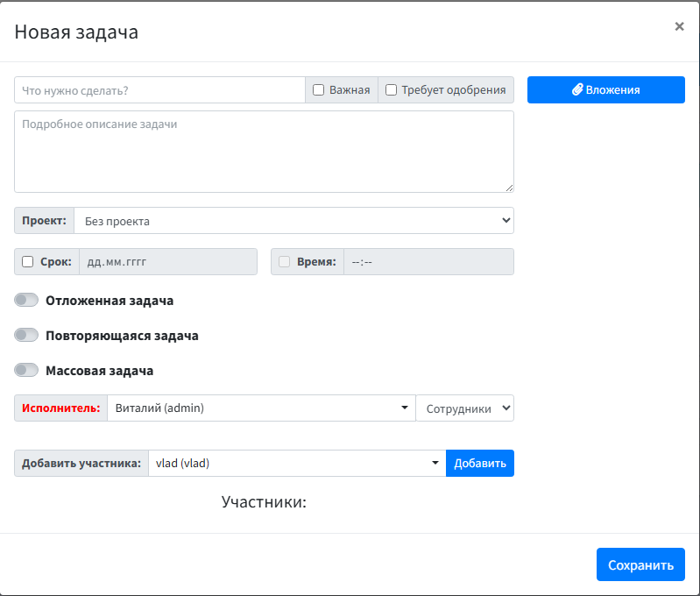
Task: Focus the task title input field
Action: pyautogui.click(x=159, y=89)
